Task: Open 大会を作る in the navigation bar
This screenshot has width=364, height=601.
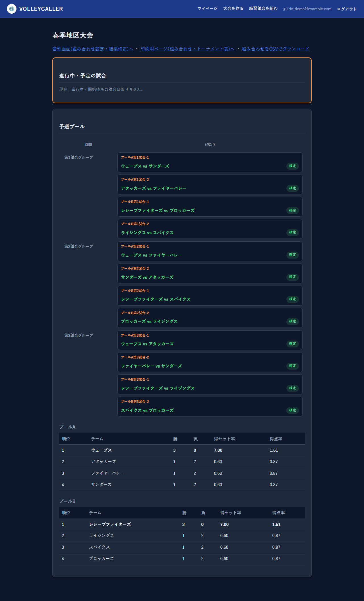Action: tap(233, 9)
